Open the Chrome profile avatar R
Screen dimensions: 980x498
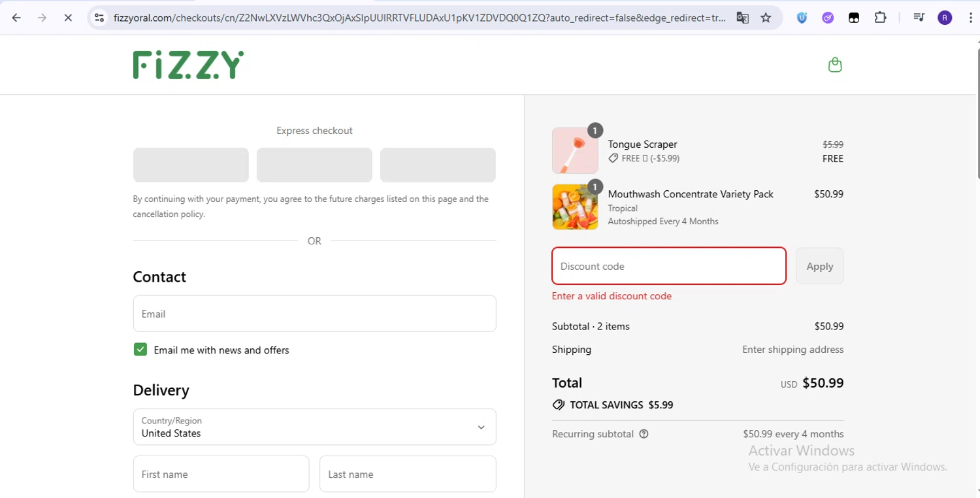945,18
